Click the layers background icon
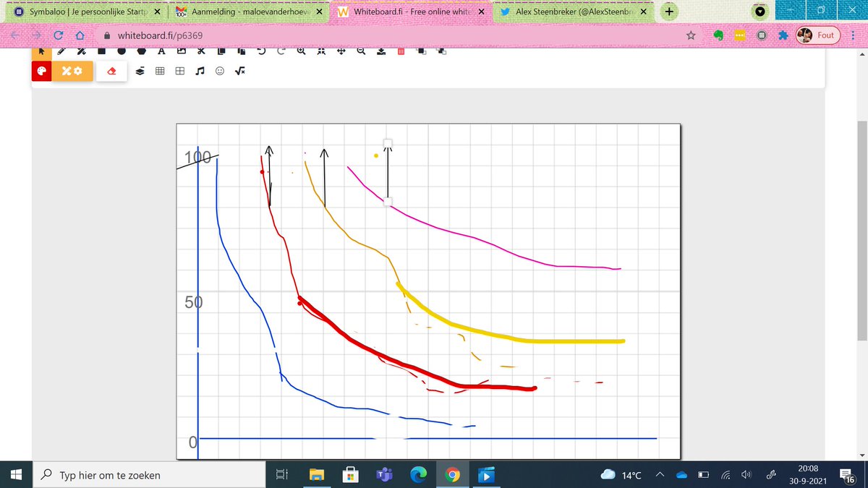Screen dimensions: 868x488 click(x=141, y=71)
